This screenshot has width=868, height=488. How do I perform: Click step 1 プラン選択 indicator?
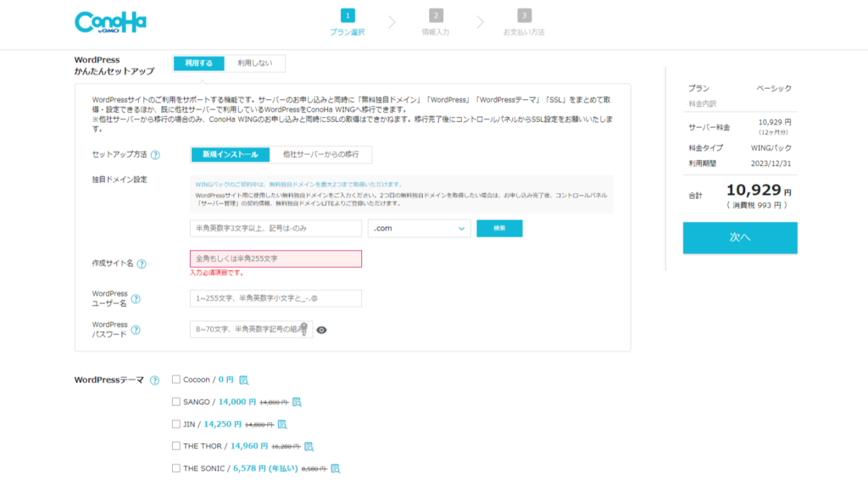pos(347,23)
